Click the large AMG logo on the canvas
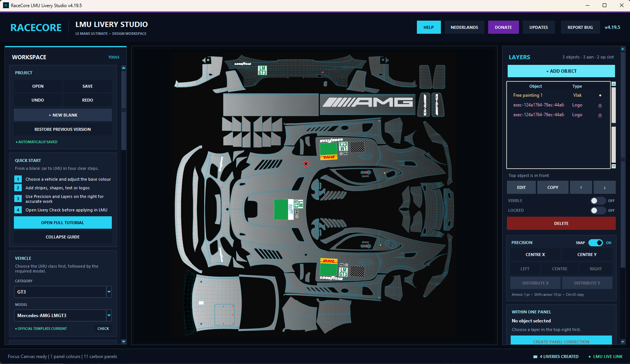Image resolution: width=630 pixels, height=364 pixels. click(368, 102)
